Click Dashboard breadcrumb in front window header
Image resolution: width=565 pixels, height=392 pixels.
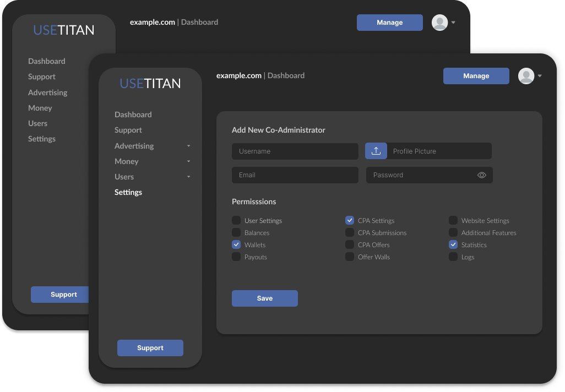pos(286,75)
